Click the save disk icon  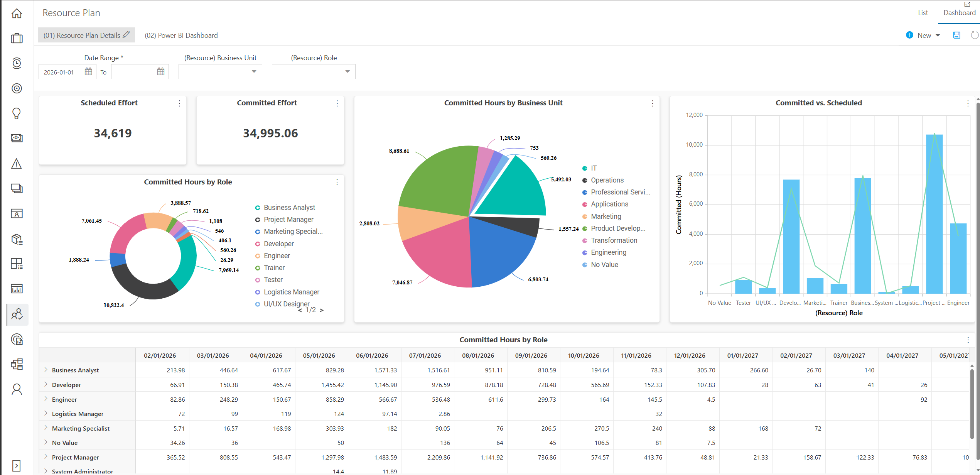coord(956,35)
